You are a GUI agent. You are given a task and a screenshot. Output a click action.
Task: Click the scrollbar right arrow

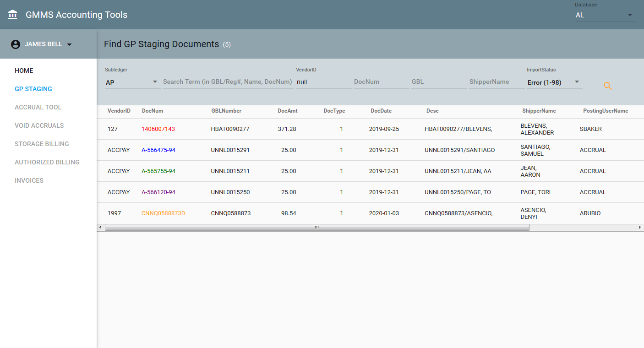point(640,227)
